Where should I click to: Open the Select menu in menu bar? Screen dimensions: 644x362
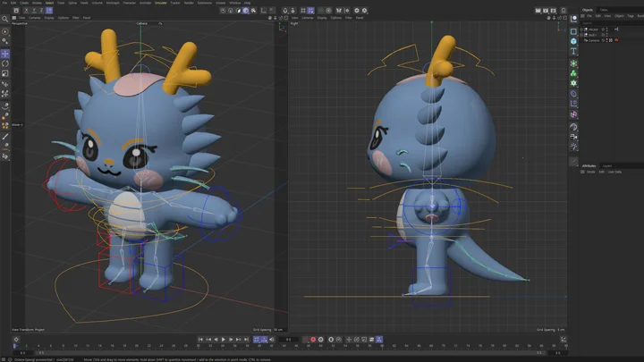49,3
